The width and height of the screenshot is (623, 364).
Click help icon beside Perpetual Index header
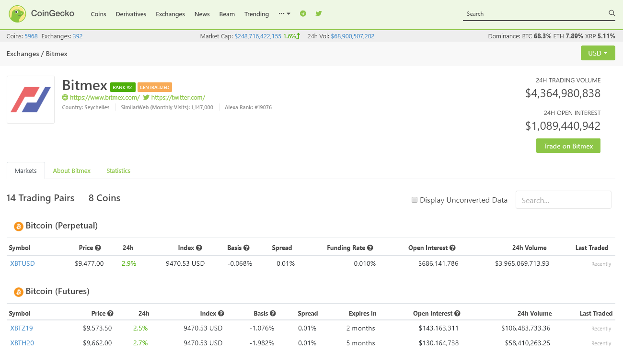[199, 248]
